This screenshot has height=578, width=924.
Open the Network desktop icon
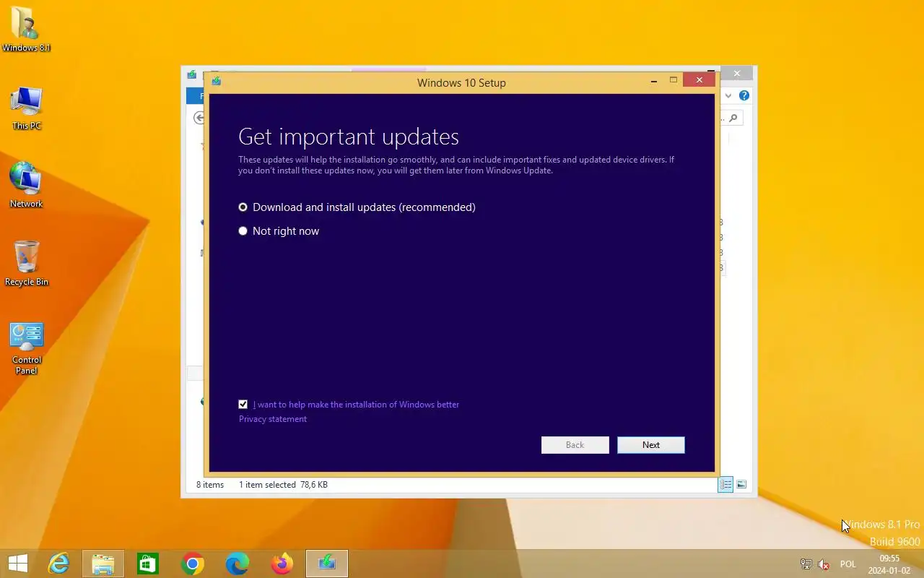coord(26,186)
